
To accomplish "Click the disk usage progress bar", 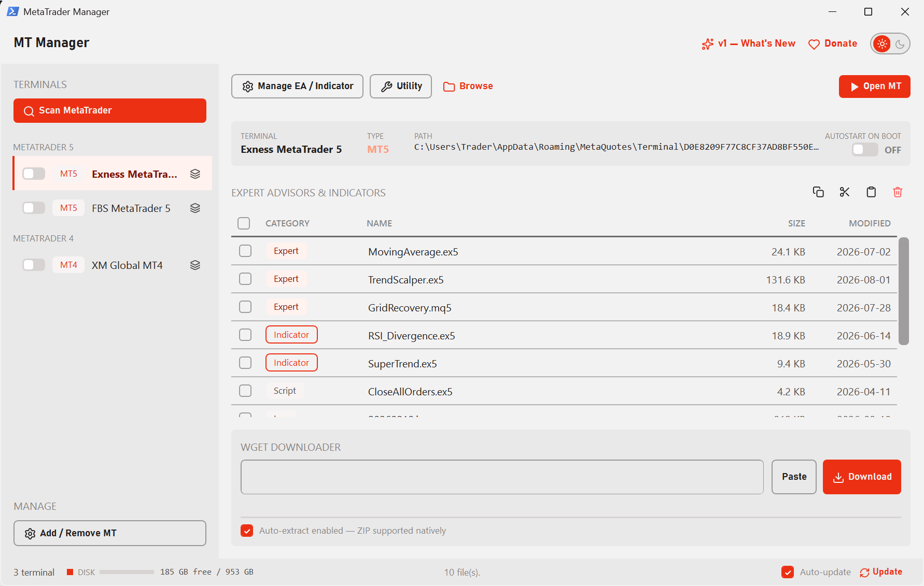I will (x=127, y=572).
